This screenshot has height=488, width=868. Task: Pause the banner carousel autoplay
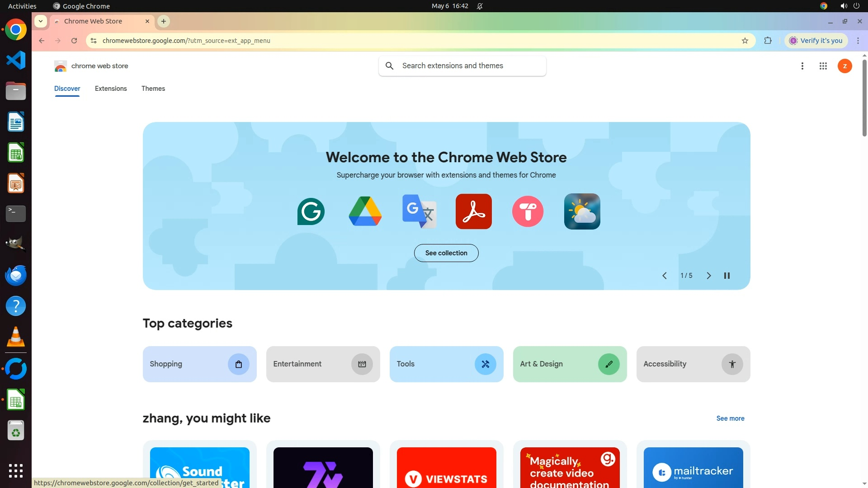[x=727, y=276]
